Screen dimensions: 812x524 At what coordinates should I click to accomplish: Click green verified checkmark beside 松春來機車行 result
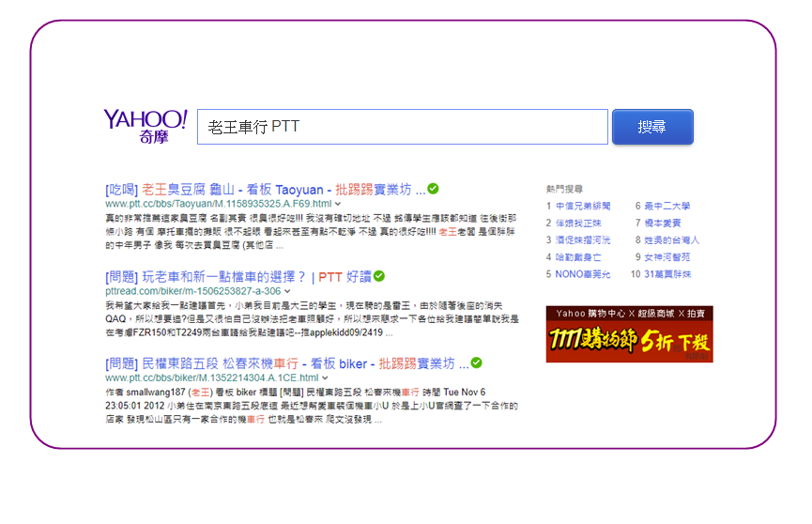tap(477, 362)
